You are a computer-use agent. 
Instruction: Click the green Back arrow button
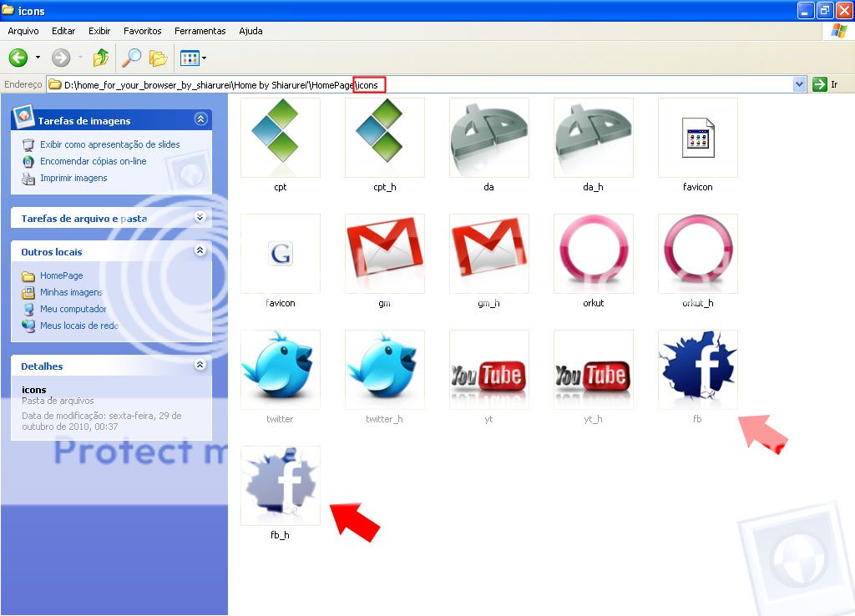[18, 58]
